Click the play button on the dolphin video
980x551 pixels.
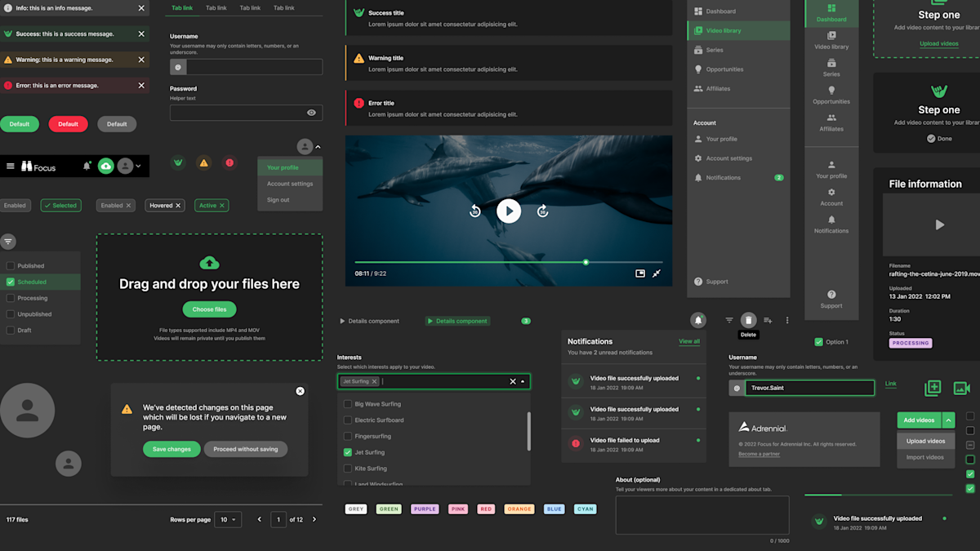508,211
